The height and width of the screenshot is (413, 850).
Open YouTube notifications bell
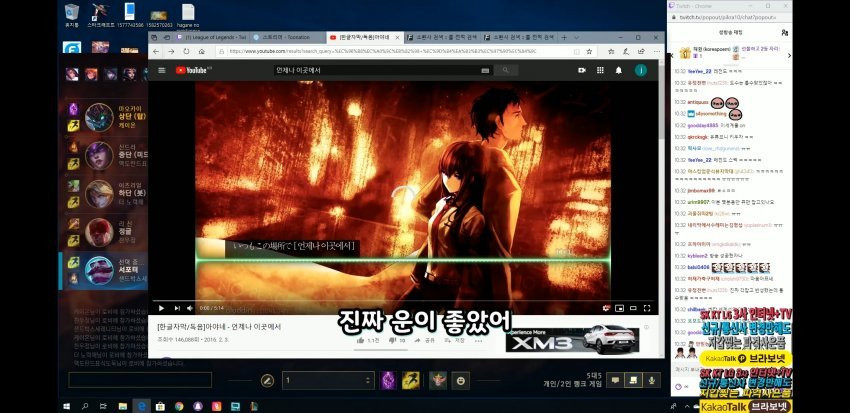(619, 70)
